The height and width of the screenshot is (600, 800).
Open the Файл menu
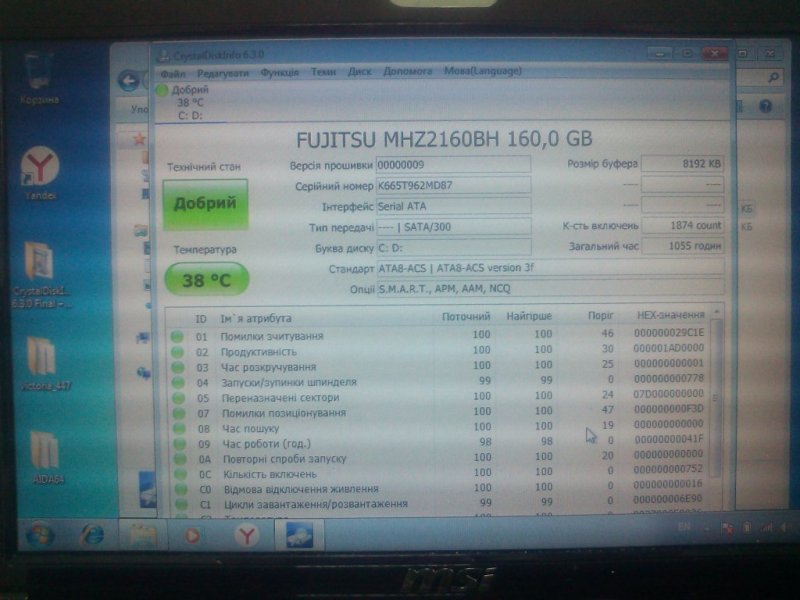171,72
